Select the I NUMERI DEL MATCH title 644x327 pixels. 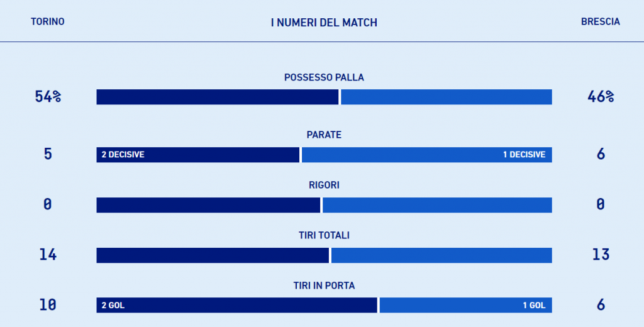click(324, 23)
